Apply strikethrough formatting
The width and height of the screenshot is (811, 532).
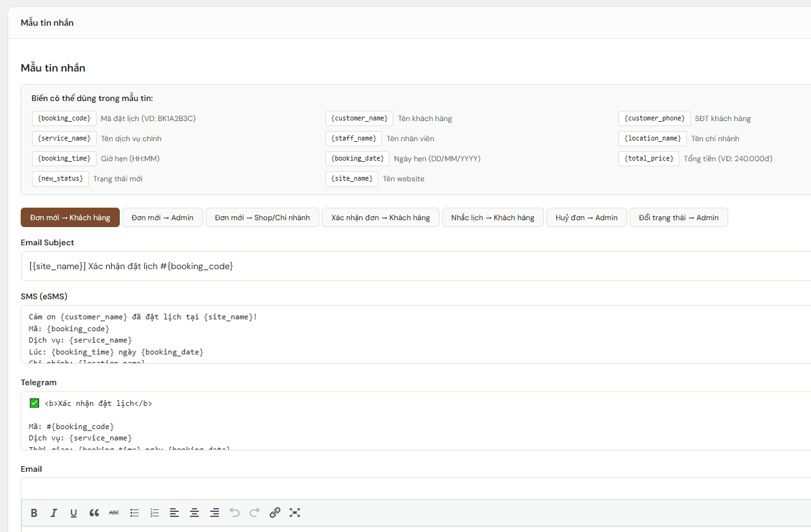(x=114, y=513)
